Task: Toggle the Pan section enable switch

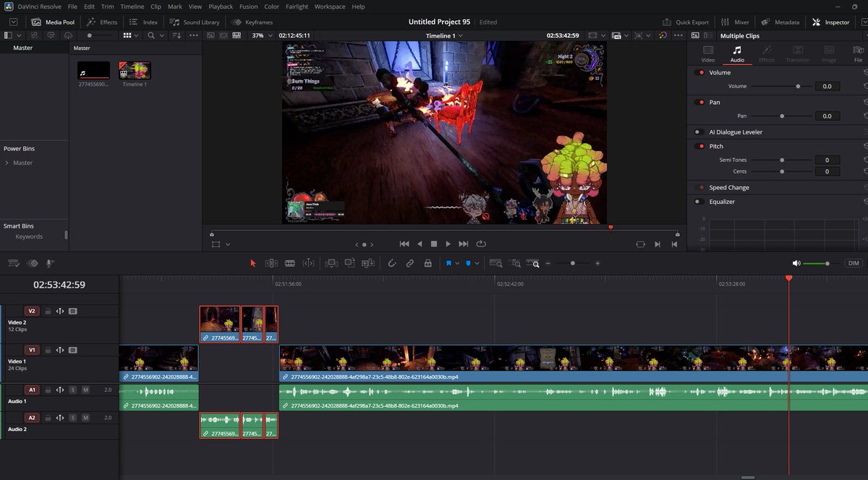Action: pyautogui.click(x=699, y=102)
